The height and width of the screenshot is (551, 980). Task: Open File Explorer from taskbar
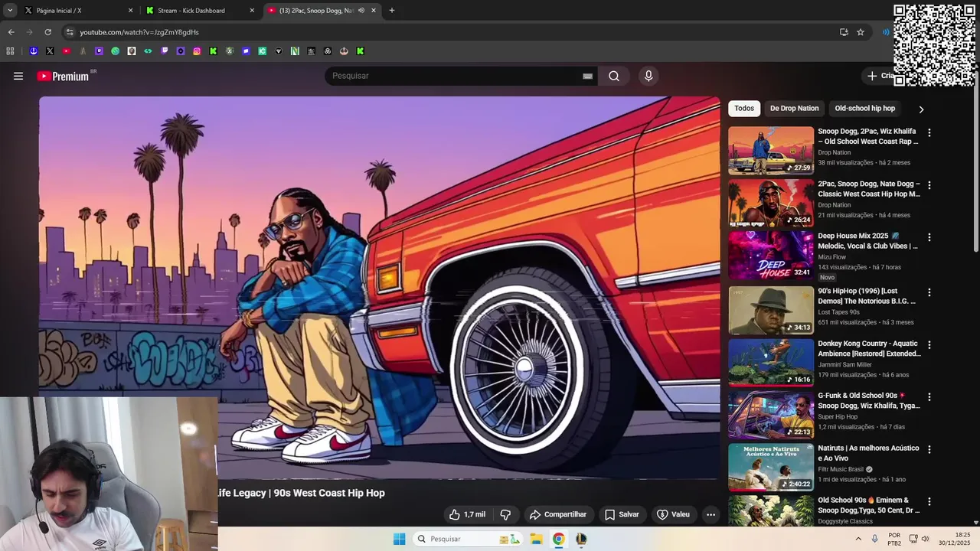click(536, 539)
